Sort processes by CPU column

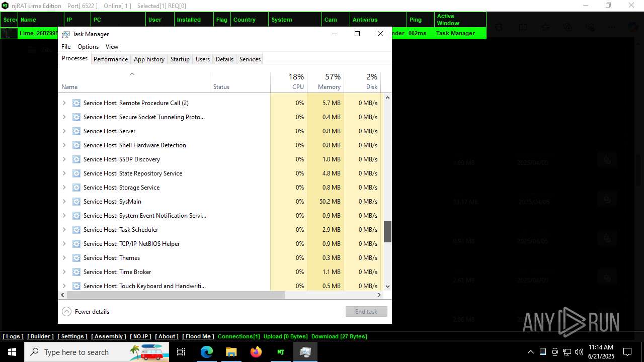pos(289,82)
